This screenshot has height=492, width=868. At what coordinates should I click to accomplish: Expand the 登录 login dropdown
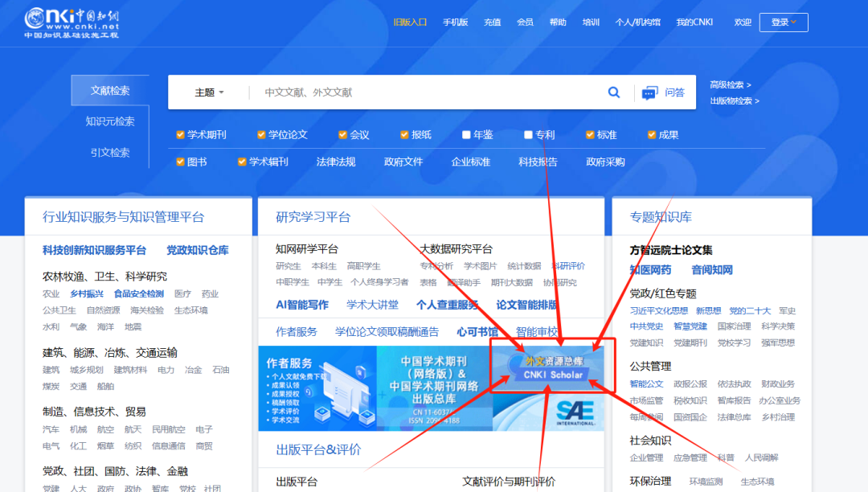(x=784, y=23)
